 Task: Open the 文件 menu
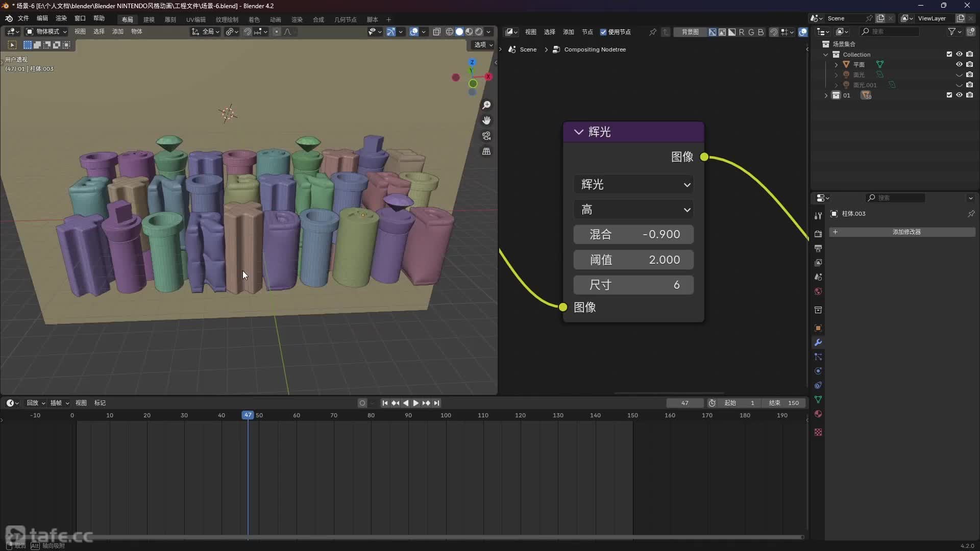pos(23,18)
